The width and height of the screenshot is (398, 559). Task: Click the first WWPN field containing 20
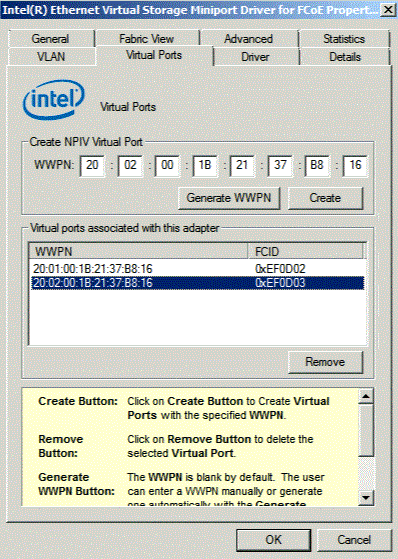[92, 165]
